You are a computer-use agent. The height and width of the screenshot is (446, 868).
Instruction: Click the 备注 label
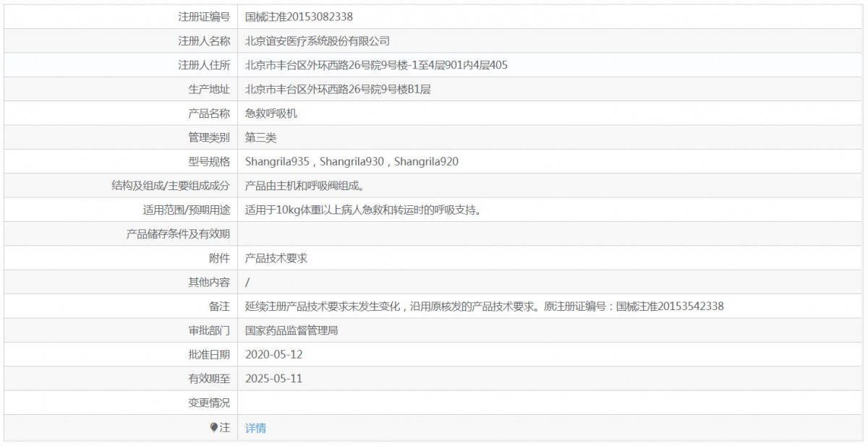pyautogui.click(x=219, y=306)
